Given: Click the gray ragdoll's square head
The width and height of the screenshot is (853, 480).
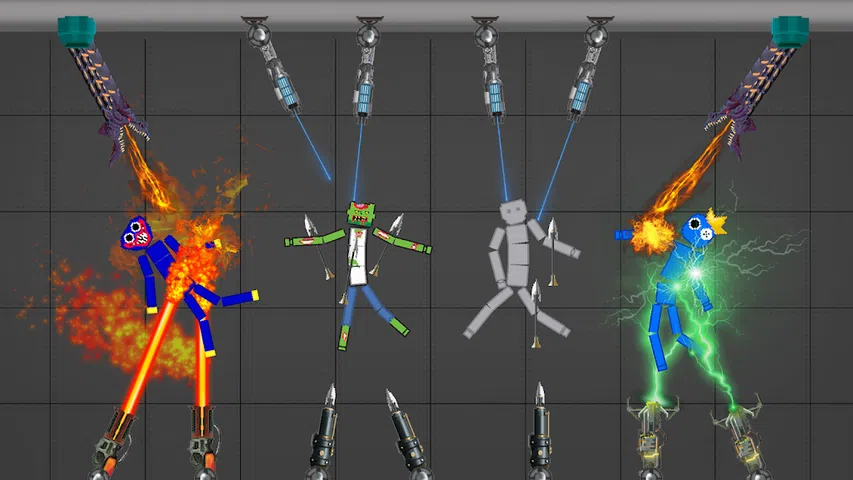Looking at the screenshot, I should pyautogui.click(x=513, y=212).
